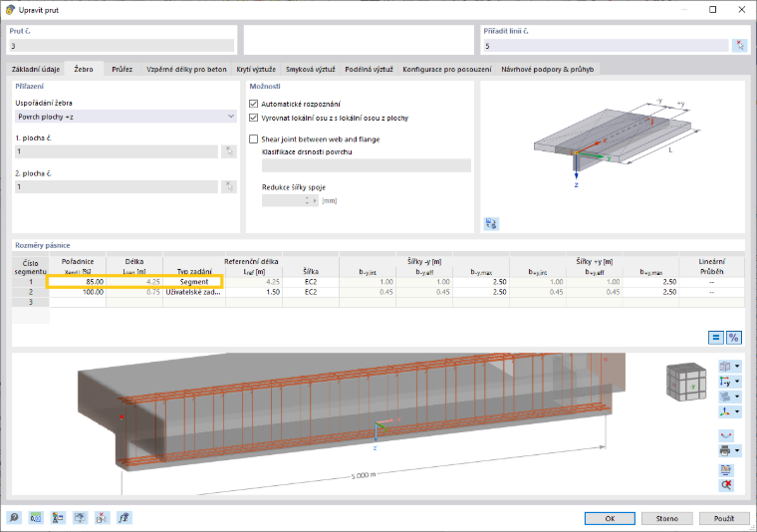Click the deformation curve icon beside preview
This screenshot has height=532, width=757.
point(725,435)
